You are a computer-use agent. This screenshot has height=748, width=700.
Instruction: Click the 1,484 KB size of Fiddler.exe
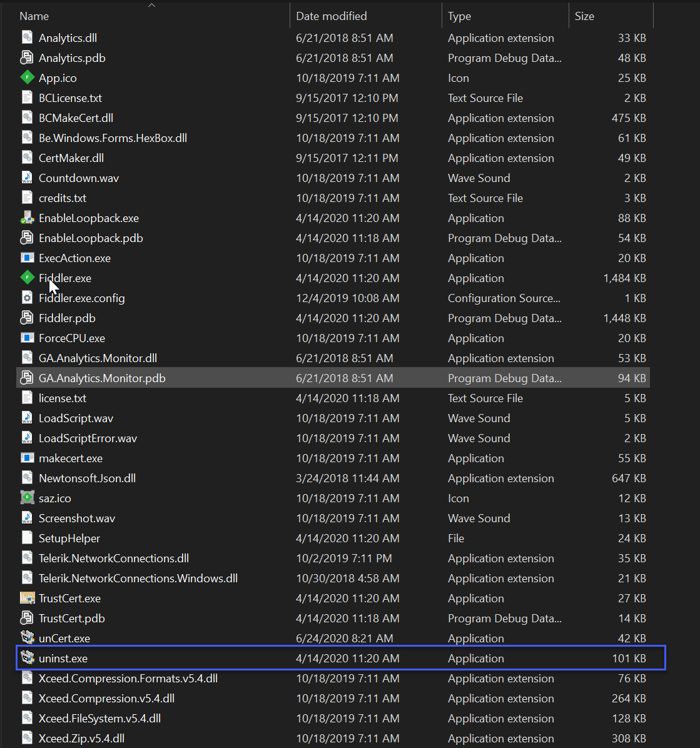624,278
